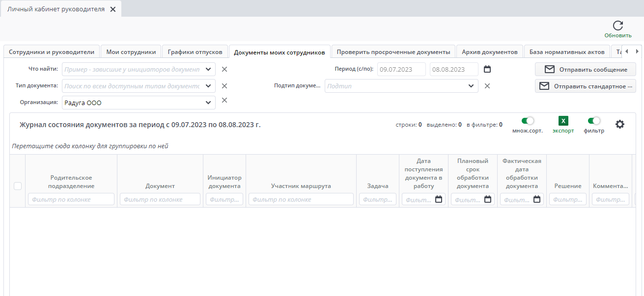Open Проверить просроченные документы tab
Viewport: 644px width, 296px height.
393,52
